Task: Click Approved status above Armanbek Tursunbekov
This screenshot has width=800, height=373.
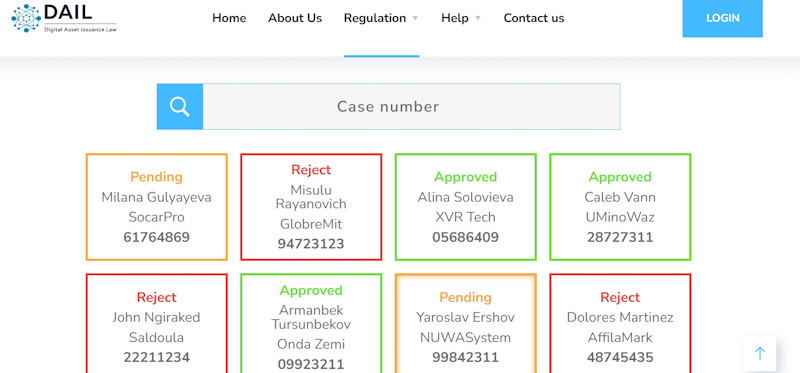Action: (x=311, y=291)
